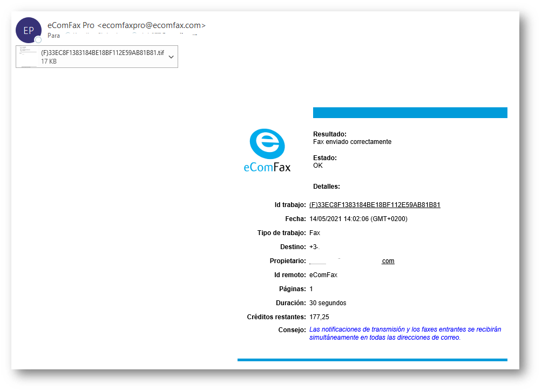Click the attachment file name (F)33EC8F...B81.tif
Image resolution: width=542 pixels, height=392 pixels.
(x=103, y=53)
